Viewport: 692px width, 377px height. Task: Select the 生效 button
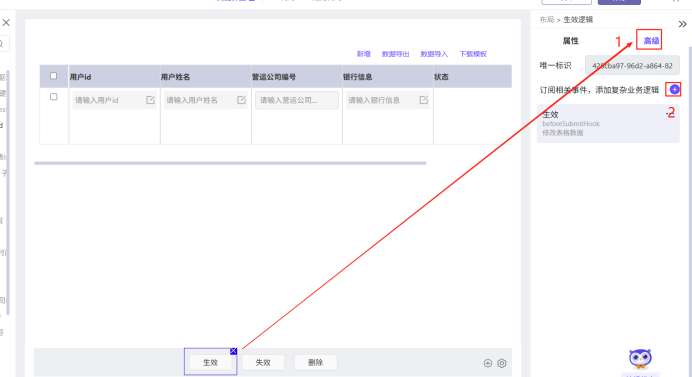(x=210, y=362)
